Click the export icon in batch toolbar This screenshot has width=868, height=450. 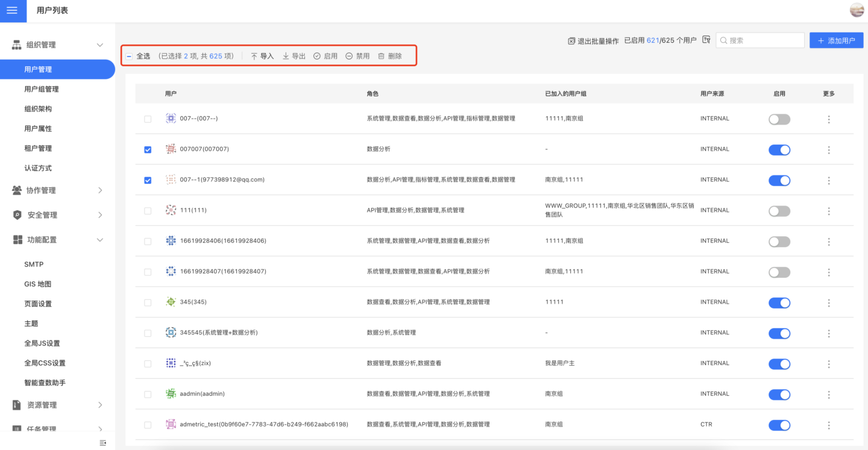286,56
